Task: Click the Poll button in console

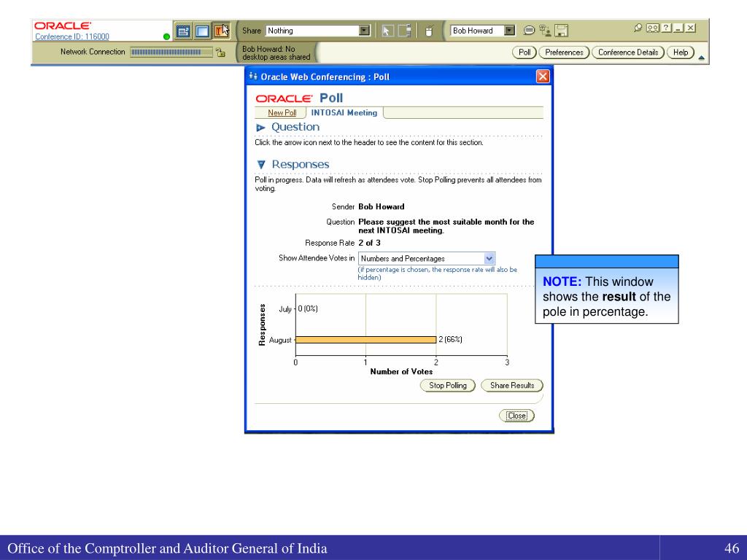Action: tap(525, 52)
